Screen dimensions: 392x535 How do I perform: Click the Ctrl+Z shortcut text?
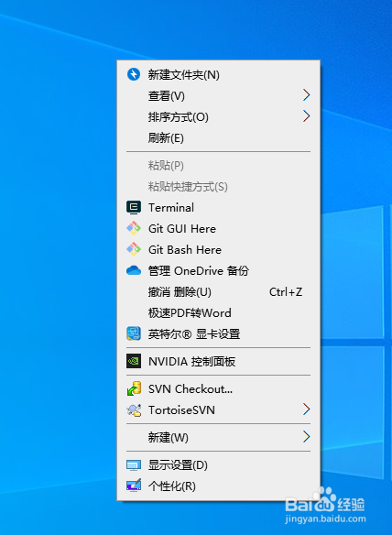coord(286,292)
